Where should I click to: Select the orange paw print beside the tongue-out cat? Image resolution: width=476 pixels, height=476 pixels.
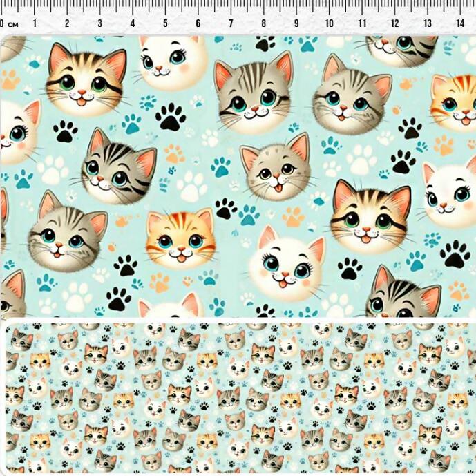click(x=294, y=216)
